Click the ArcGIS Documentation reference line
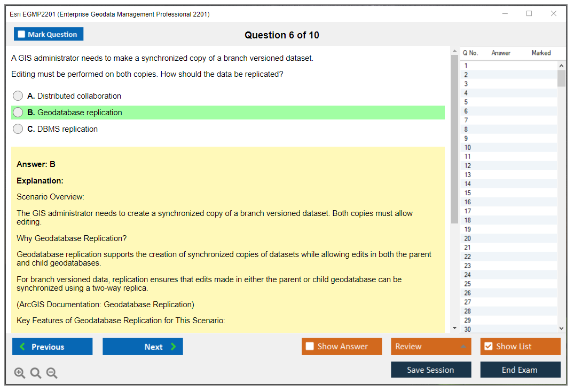The height and width of the screenshot is (392, 574). 105,304
